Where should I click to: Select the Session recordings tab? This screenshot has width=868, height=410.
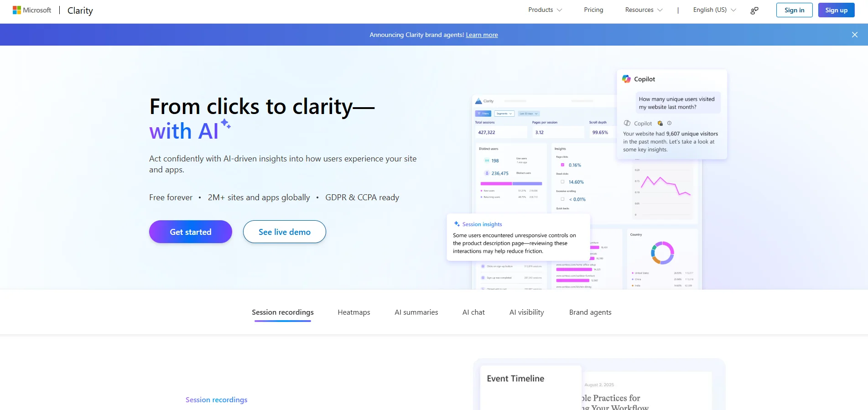tap(283, 312)
